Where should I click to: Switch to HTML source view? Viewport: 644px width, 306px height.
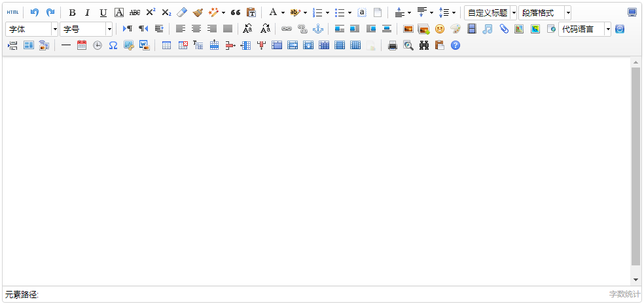click(x=13, y=12)
